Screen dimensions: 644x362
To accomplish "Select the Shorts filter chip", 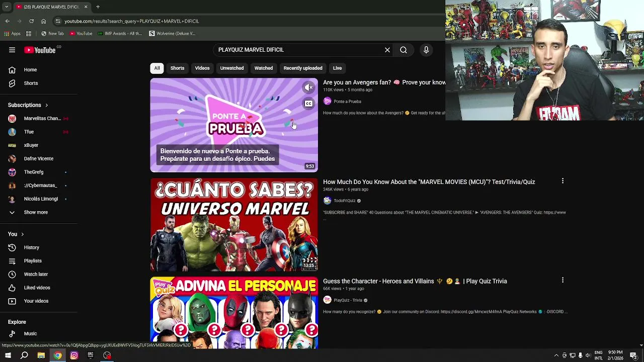I will pyautogui.click(x=177, y=68).
